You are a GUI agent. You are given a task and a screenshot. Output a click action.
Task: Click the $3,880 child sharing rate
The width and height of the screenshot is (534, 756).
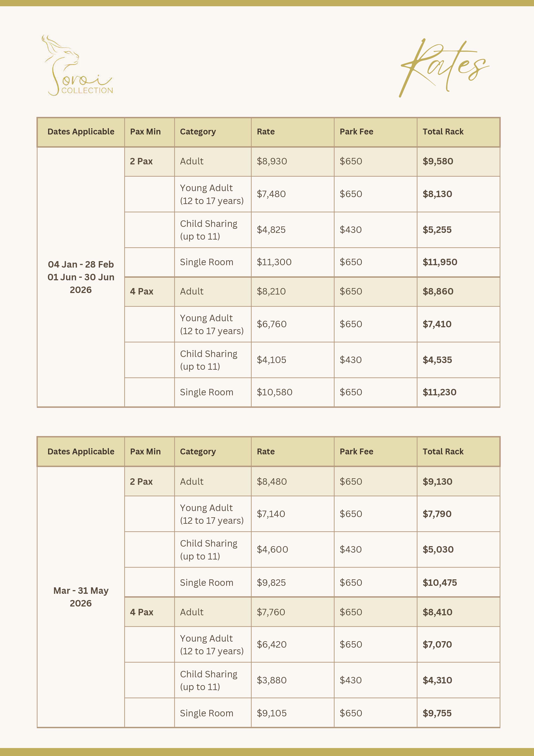pos(271,680)
